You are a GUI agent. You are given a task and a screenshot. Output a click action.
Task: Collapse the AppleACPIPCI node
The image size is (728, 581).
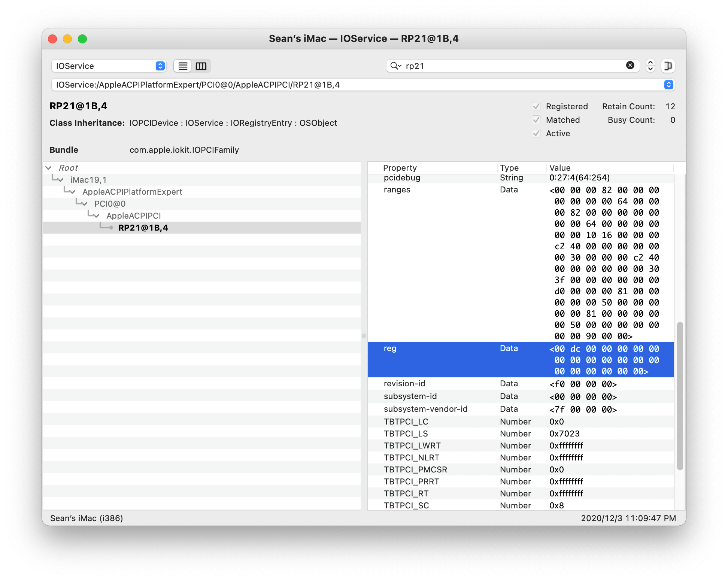tap(97, 216)
